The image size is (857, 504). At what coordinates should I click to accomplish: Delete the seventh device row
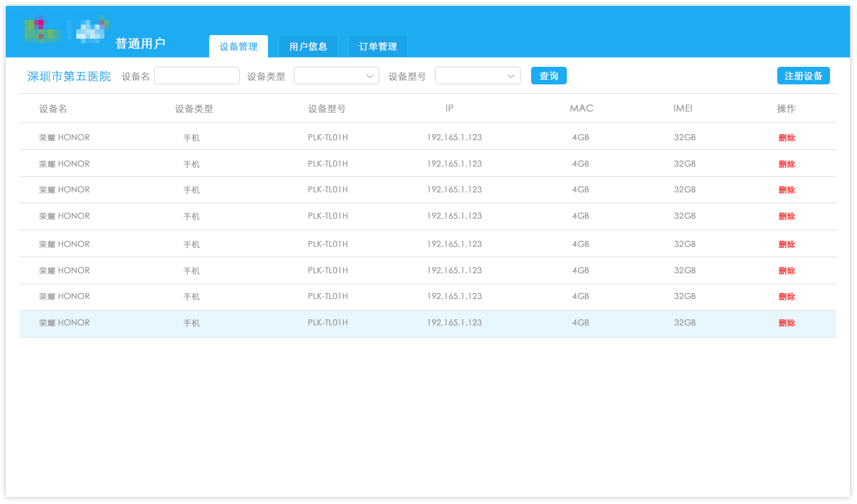coord(787,297)
